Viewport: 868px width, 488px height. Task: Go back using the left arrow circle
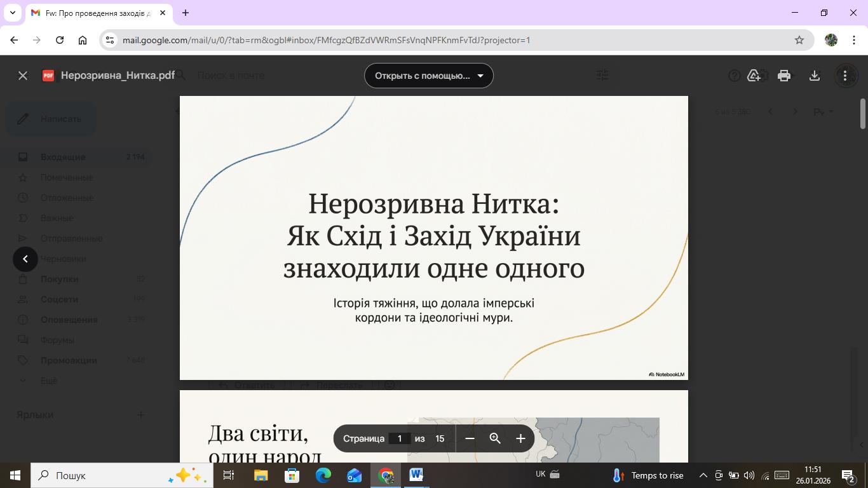pos(25,259)
